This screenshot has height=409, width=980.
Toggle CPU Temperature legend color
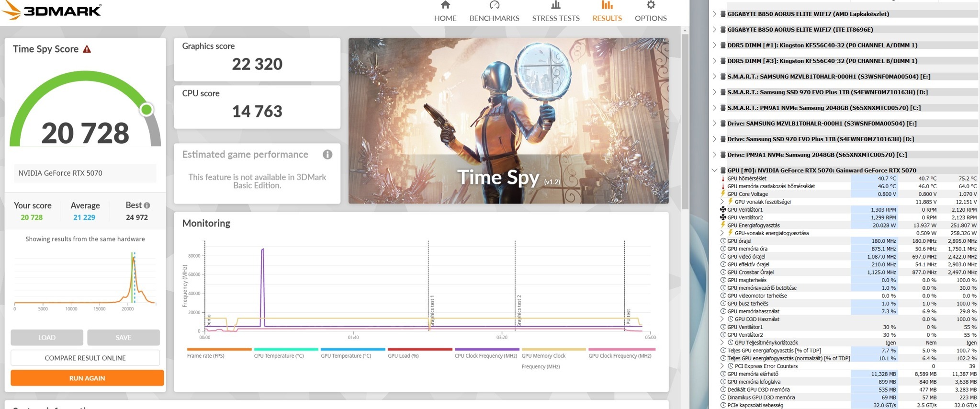pyautogui.click(x=286, y=349)
